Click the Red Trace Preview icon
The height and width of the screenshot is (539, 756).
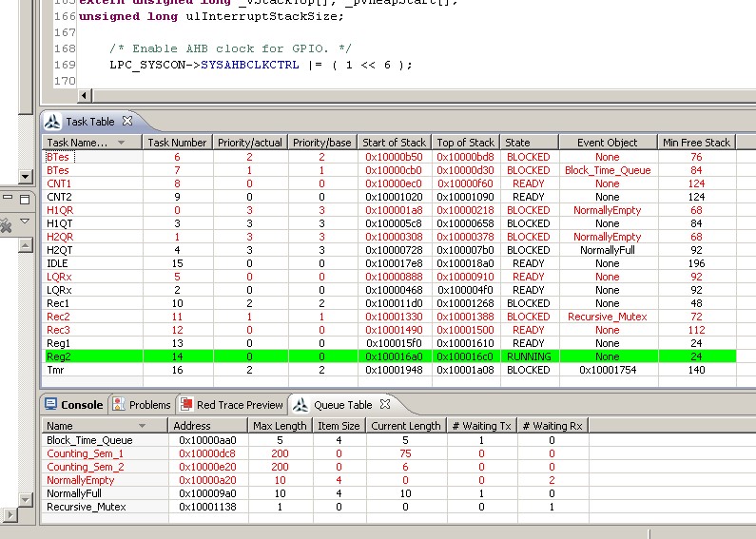click(x=186, y=404)
